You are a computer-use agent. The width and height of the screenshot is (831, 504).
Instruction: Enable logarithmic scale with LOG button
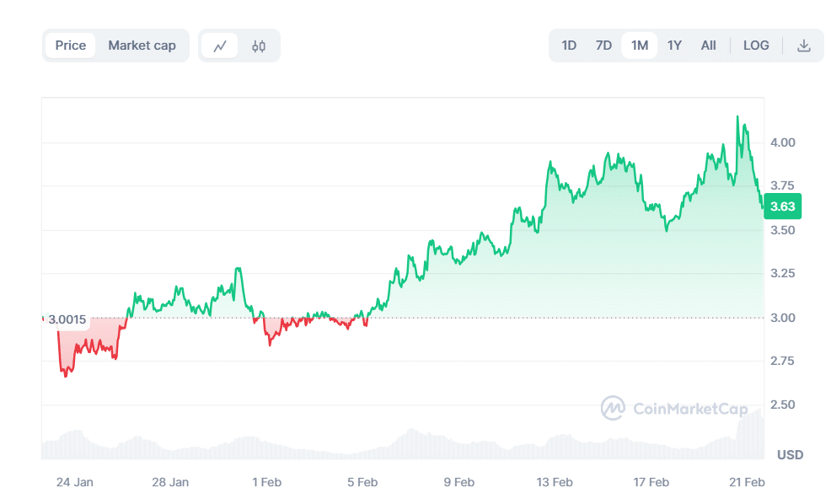pos(755,46)
